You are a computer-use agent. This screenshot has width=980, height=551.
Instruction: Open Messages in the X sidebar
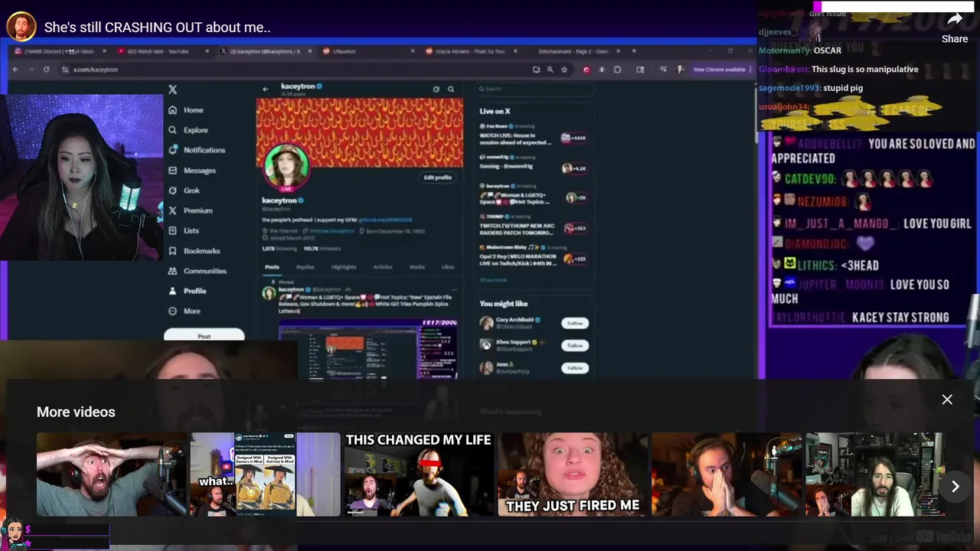pos(191,170)
